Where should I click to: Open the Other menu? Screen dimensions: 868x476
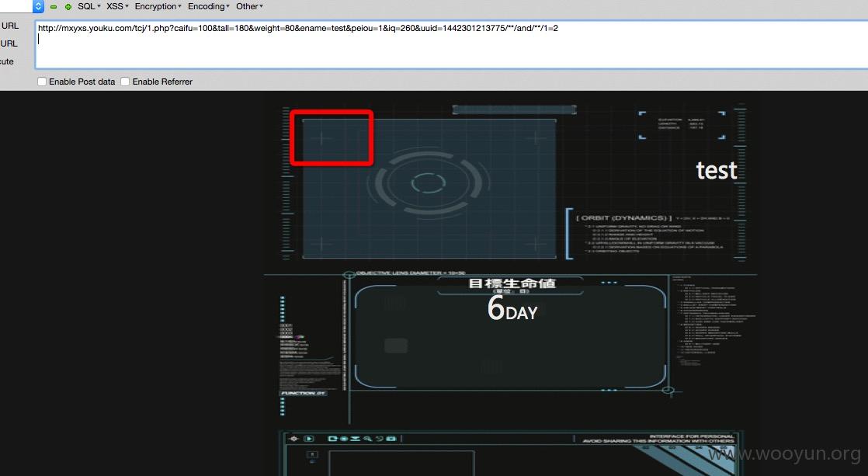(x=249, y=7)
